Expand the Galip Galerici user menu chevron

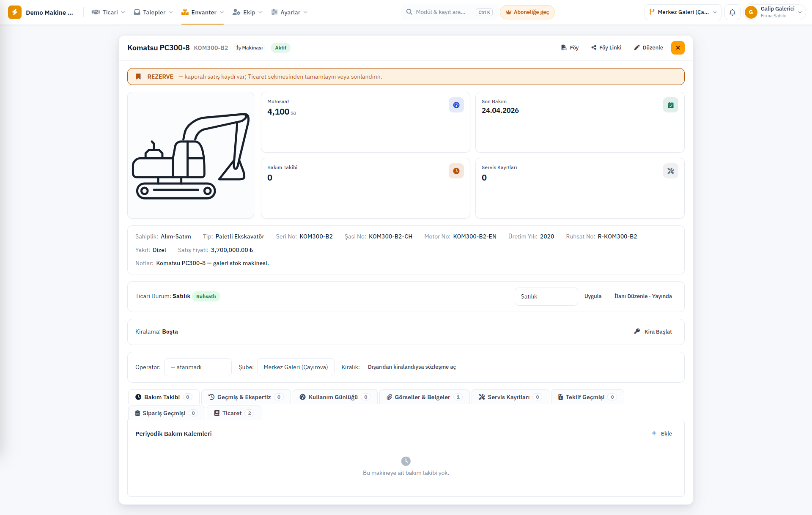[x=800, y=12]
